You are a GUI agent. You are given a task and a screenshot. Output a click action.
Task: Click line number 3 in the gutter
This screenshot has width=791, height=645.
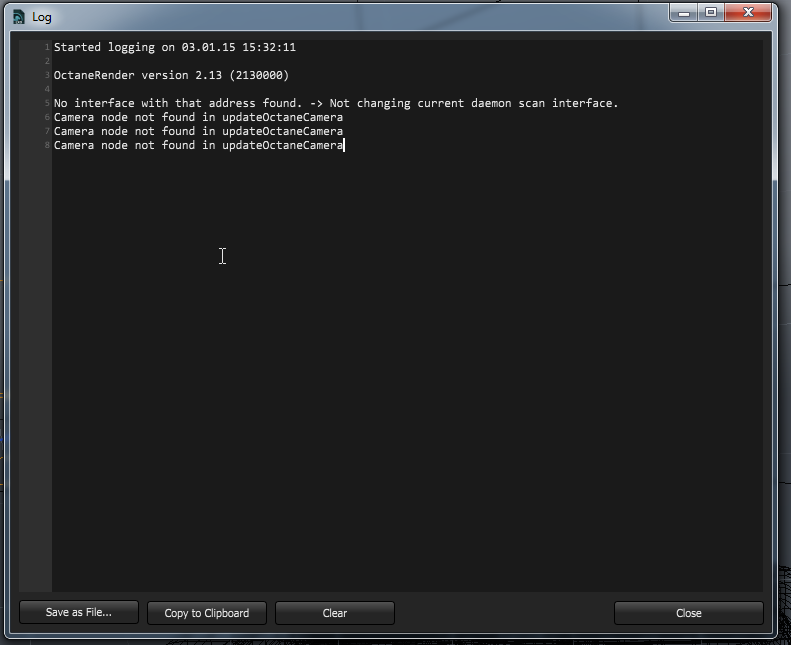47,75
